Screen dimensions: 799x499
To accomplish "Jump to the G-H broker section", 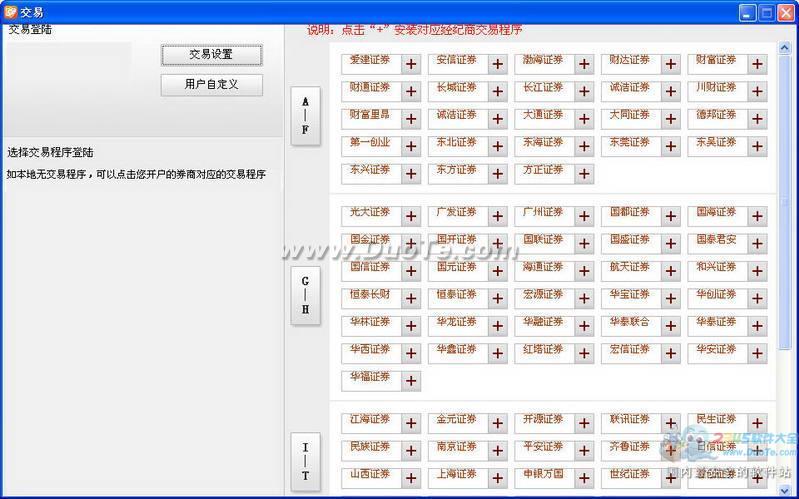I will coord(305,295).
